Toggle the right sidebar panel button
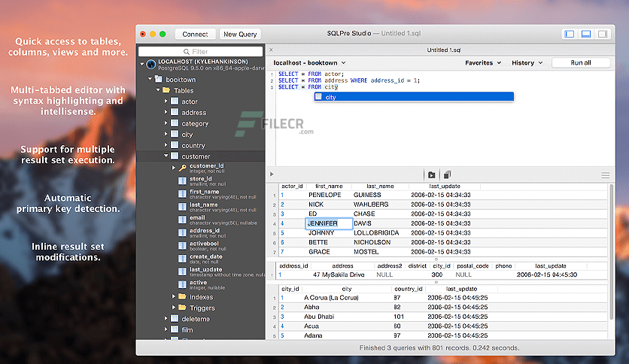The image size is (629, 364). (x=603, y=34)
